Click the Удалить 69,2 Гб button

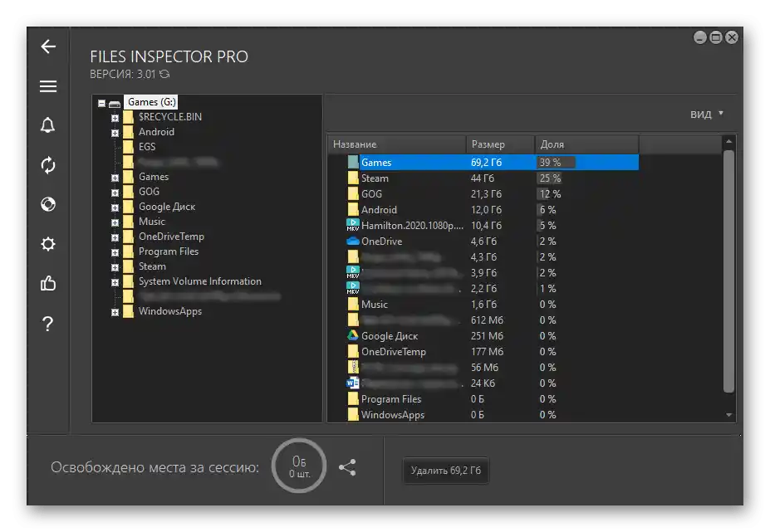pos(445,470)
